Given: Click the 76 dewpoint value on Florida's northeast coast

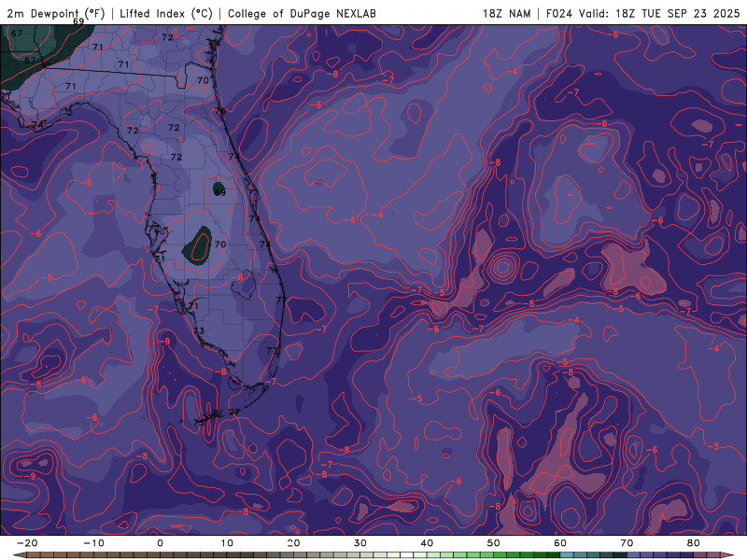Looking at the screenshot, I should click(x=220, y=111).
